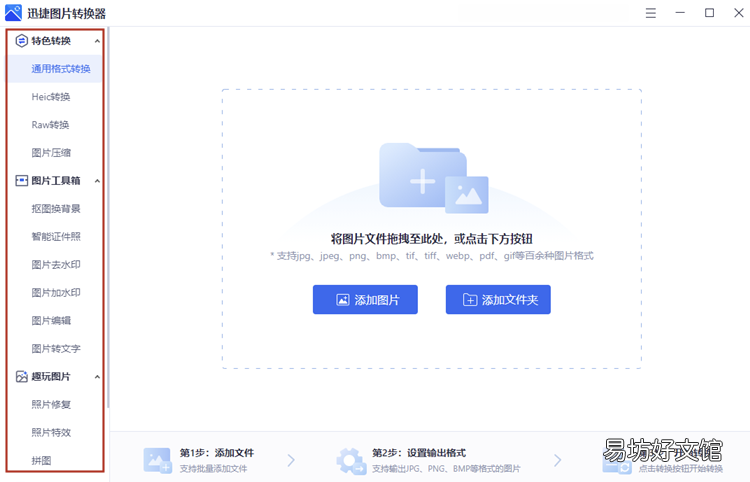Click 特色转换 section header text

[x=51, y=41]
